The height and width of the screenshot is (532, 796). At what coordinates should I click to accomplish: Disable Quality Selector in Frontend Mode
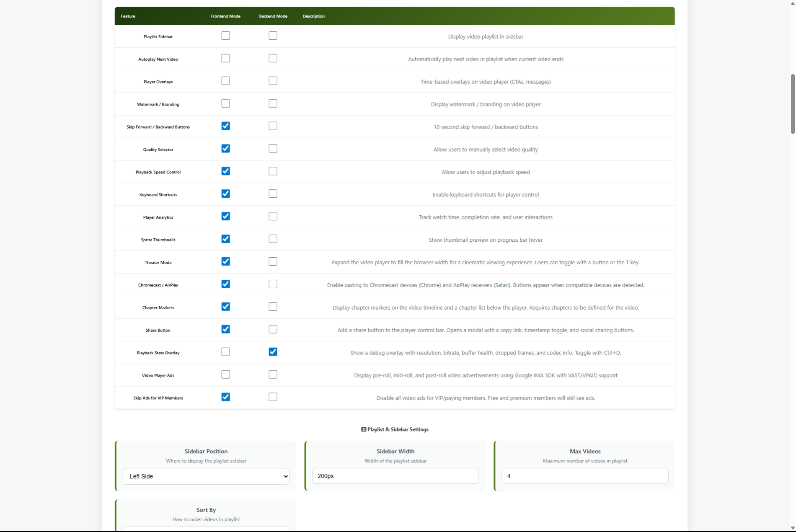point(225,149)
